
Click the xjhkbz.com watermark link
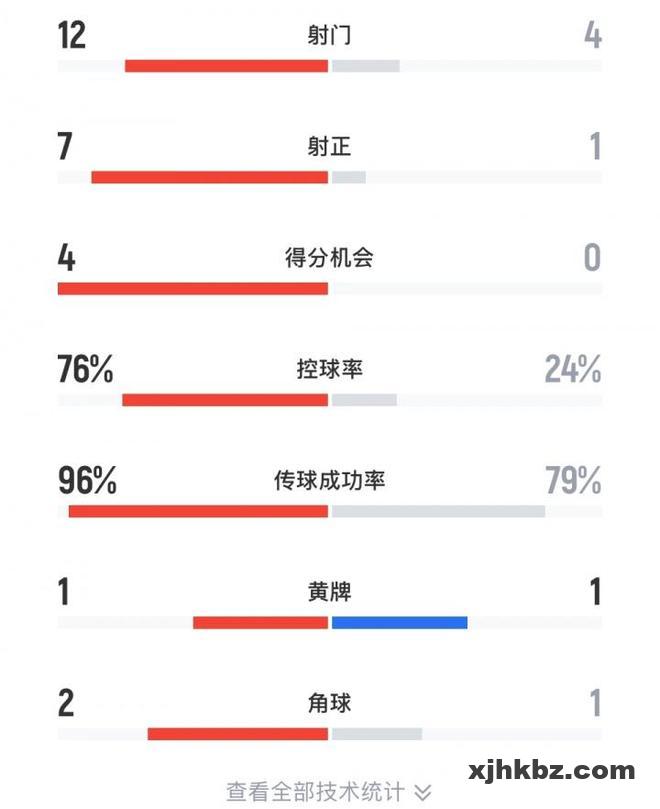pyautogui.click(x=551, y=771)
